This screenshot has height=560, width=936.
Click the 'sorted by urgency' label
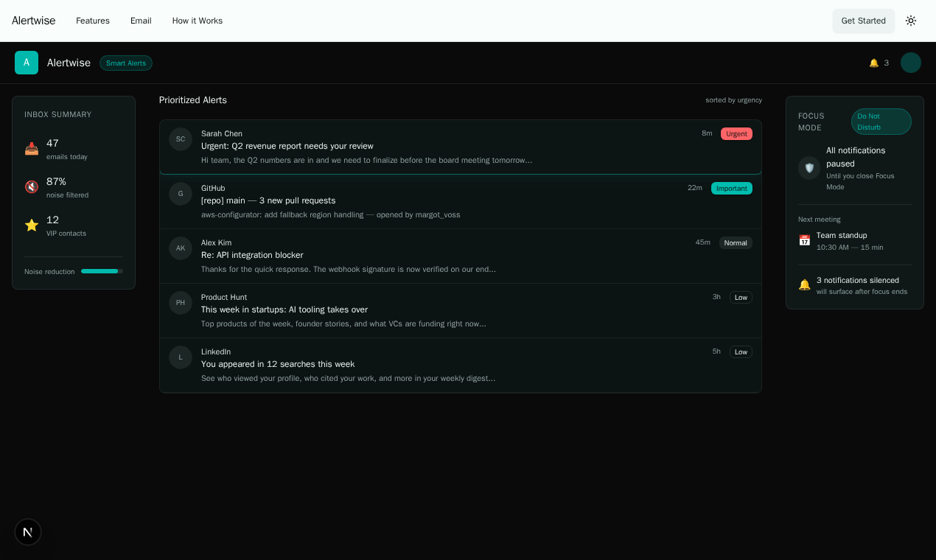coord(733,100)
